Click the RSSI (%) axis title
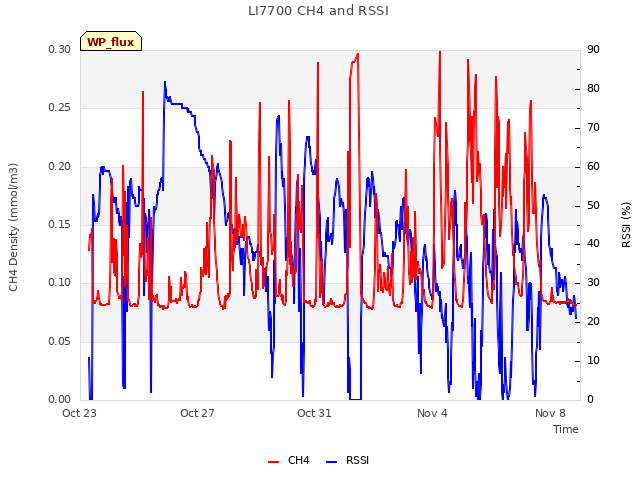 point(626,225)
